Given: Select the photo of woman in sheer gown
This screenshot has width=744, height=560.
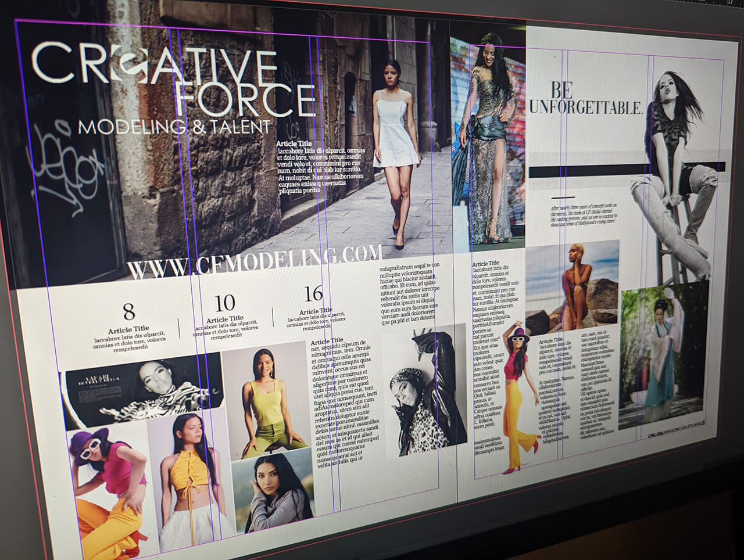Looking at the screenshot, I should pos(488,139).
